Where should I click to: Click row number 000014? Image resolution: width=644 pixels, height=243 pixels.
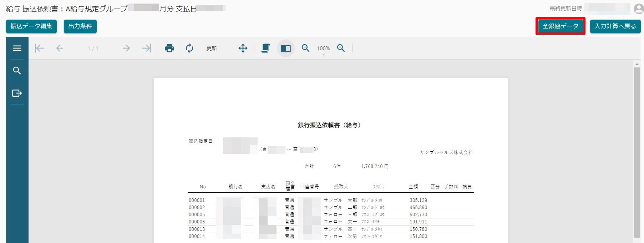click(x=197, y=236)
